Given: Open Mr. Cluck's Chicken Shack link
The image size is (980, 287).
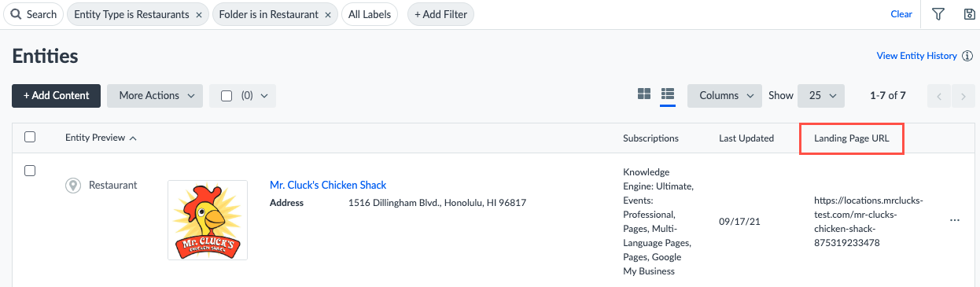Looking at the screenshot, I should (x=328, y=185).
